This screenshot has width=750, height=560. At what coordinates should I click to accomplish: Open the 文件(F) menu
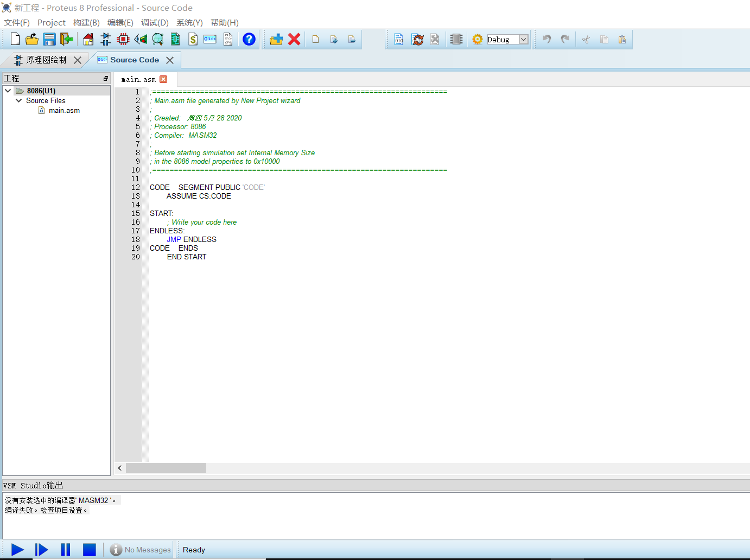tap(17, 22)
